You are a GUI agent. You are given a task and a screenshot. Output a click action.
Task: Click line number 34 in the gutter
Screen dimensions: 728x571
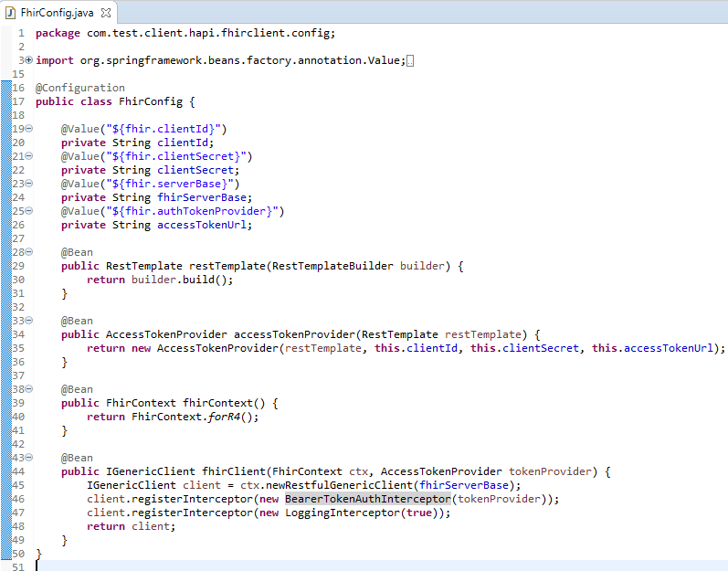17,334
